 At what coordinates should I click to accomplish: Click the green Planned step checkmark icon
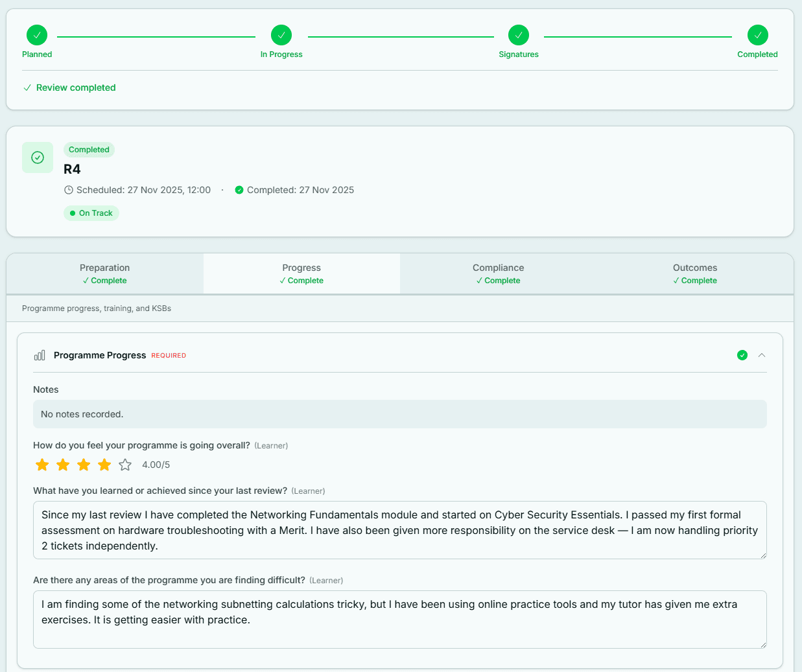point(37,35)
